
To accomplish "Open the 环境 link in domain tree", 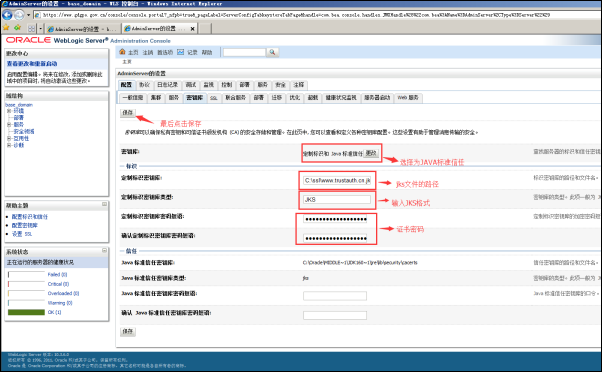I will coord(18,111).
